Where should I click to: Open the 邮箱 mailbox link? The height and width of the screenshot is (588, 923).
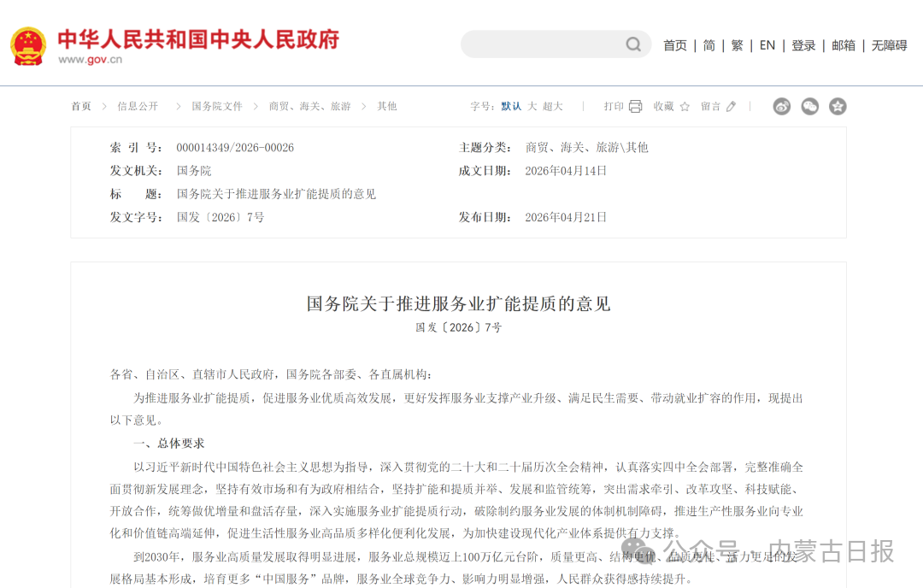tap(843, 45)
